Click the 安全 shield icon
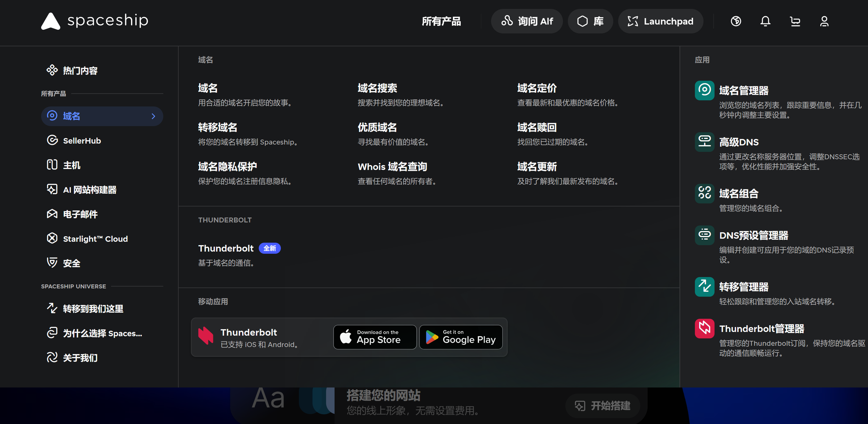The height and width of the screenshot is (424, 868). tap(52, 263)
